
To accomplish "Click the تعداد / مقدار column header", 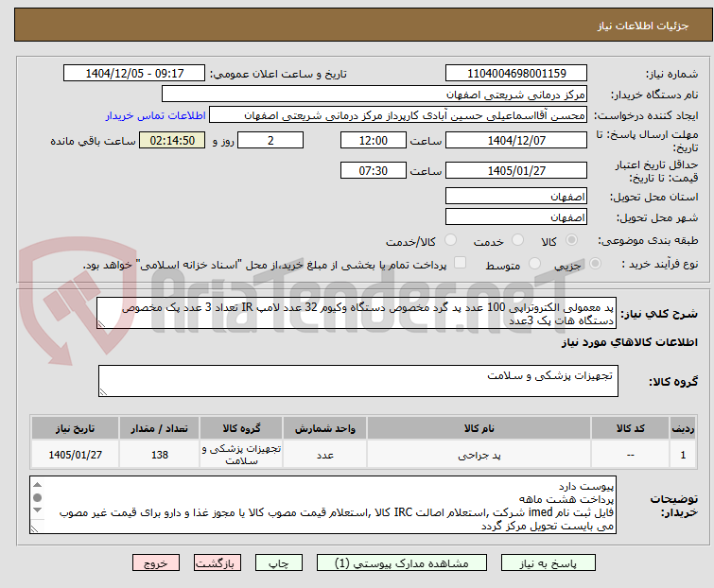I will [x=160, y=428].
